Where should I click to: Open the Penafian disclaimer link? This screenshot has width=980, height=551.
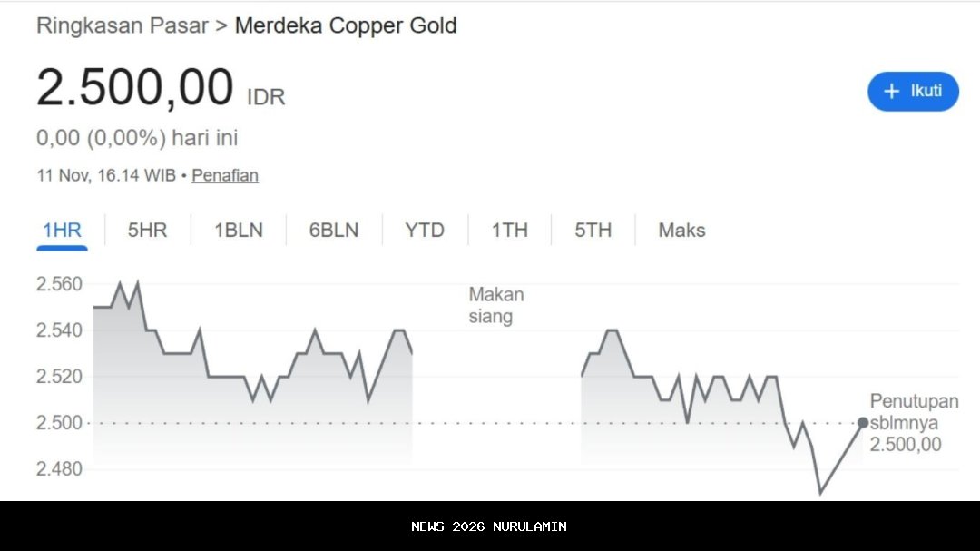[224, 175]
